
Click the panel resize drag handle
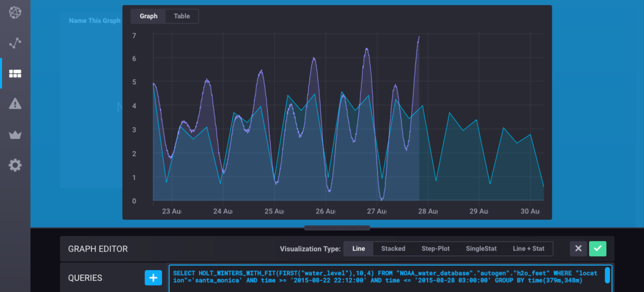(337, 228)
